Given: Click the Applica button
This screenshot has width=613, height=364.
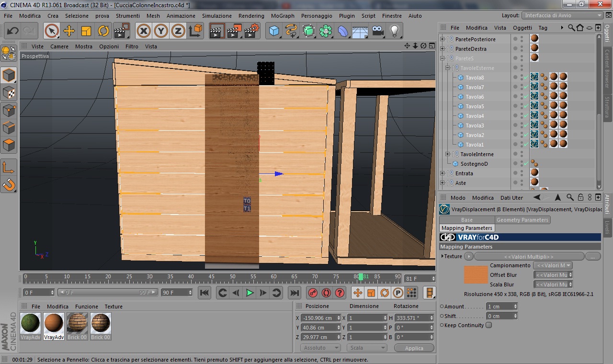Looking at the screenshot, I should point(414,348).
